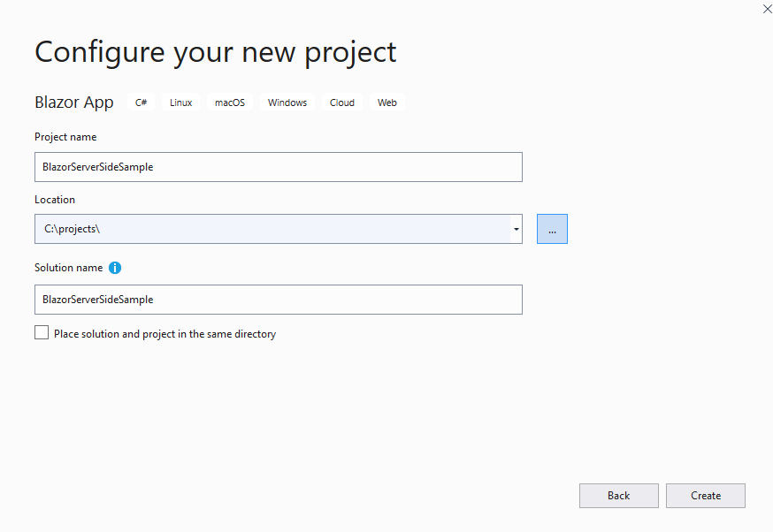Enable Place solution and project in same directory
This screenshot has width=773, height=532.
pos(42,332)
